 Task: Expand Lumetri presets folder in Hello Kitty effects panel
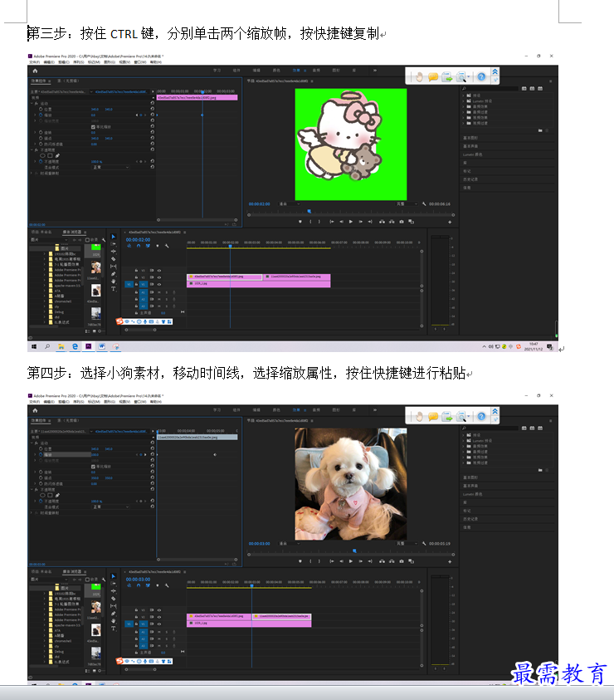tap(464, 101)
